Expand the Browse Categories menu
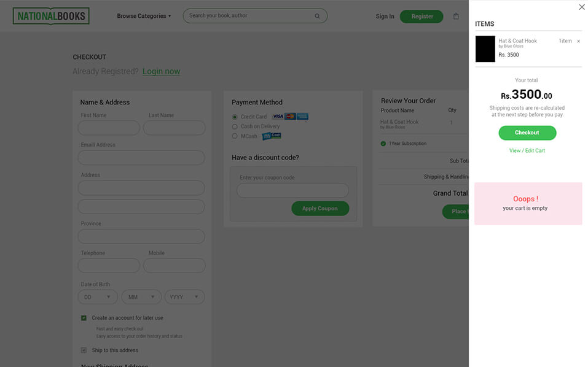This screenshot has width=588, height=367. point(144,16)
